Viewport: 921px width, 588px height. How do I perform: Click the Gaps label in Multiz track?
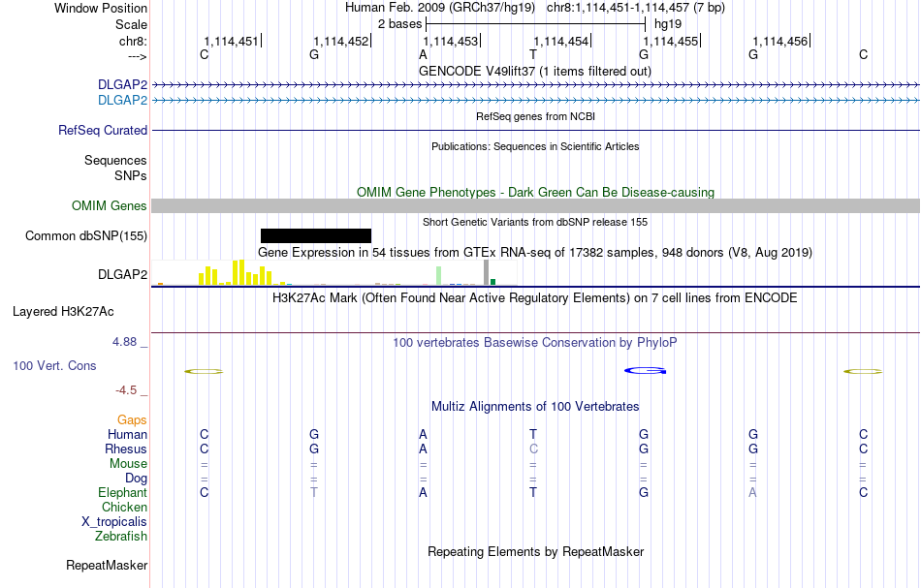click(132, 419)
